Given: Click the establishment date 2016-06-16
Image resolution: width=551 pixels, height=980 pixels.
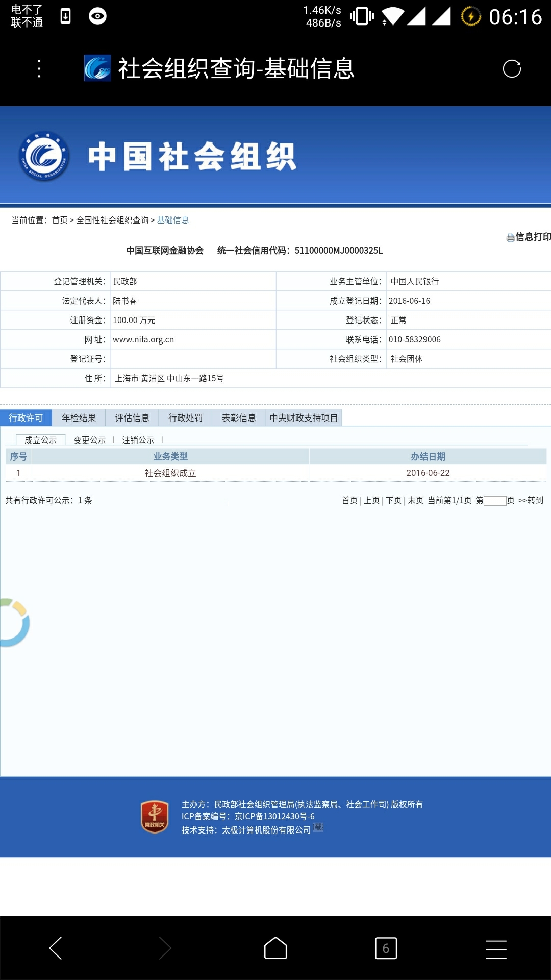Looking at the screenshot, I should (410, 301).
